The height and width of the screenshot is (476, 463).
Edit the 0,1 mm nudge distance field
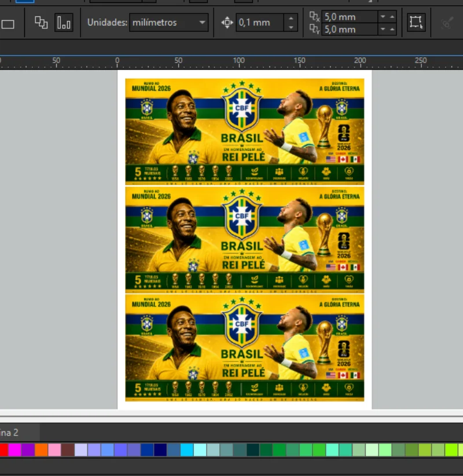coord(260,23)
